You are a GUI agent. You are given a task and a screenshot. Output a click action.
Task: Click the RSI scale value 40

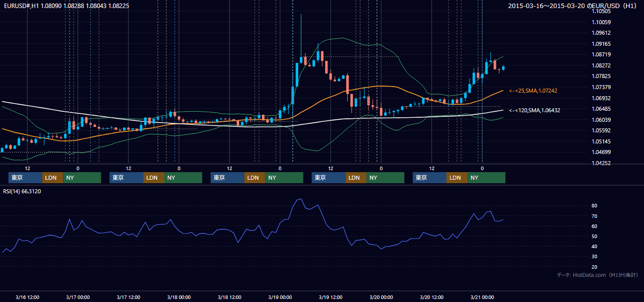click(x=595, y=247)
